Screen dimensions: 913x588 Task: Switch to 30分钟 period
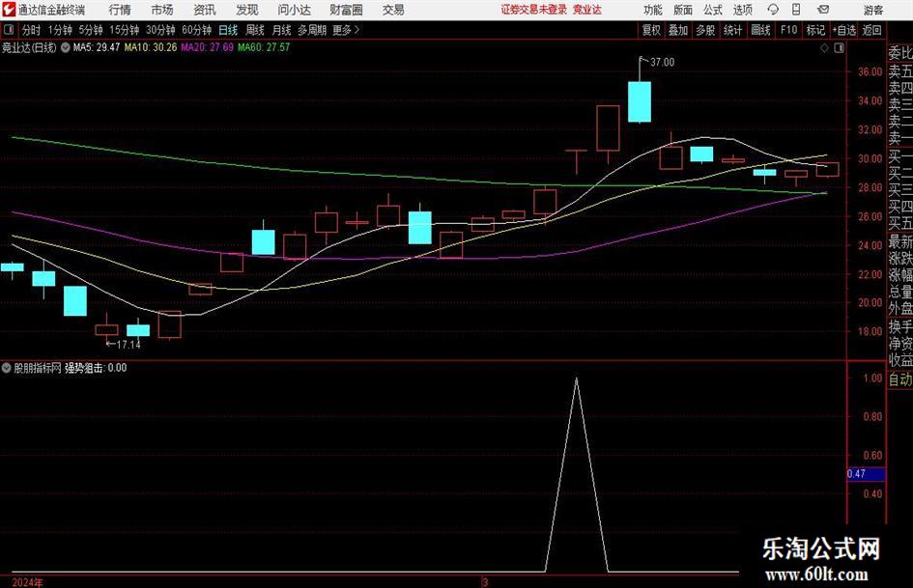pyautogui.click(x=160, y=30)
